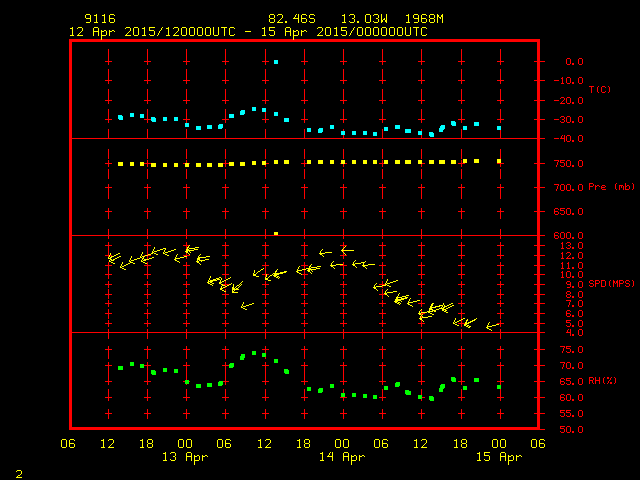
Task: Click the 9.0 wind speed label
Action: (574, 284)
